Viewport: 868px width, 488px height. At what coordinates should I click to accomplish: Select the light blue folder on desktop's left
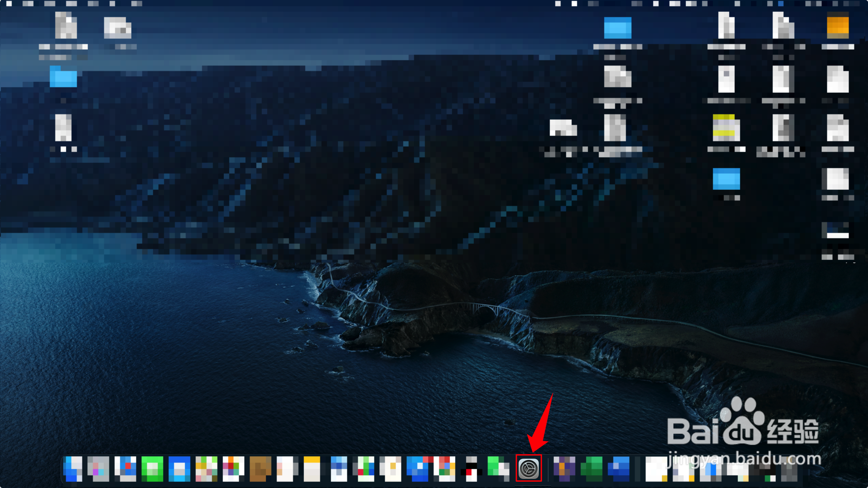pos(63,77)
